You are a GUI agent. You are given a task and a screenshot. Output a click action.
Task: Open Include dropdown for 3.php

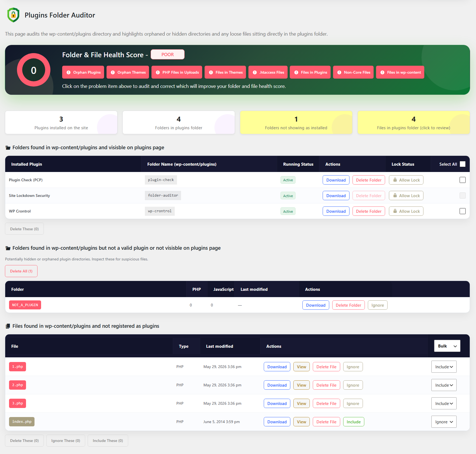(444, 403)
